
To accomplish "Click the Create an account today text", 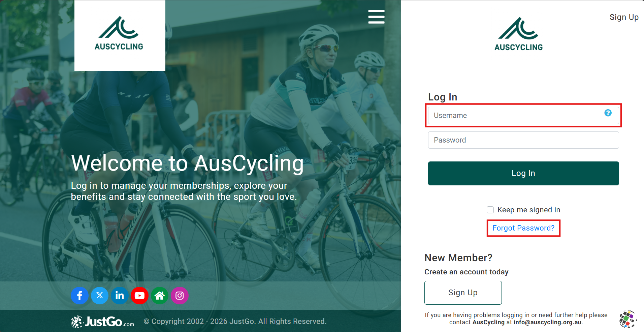I will click(466, 272).
